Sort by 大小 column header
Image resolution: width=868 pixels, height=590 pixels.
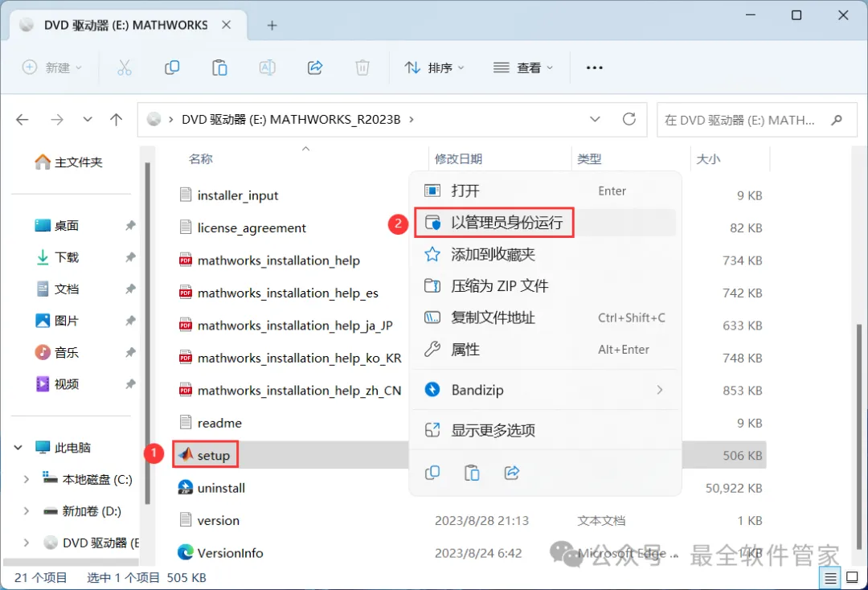[708, 159]
